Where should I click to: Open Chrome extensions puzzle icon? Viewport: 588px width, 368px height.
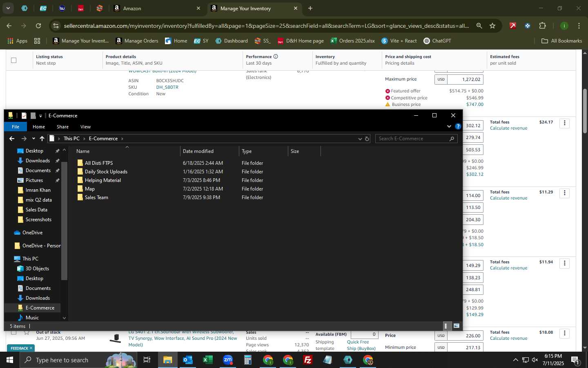coord(542,26)
